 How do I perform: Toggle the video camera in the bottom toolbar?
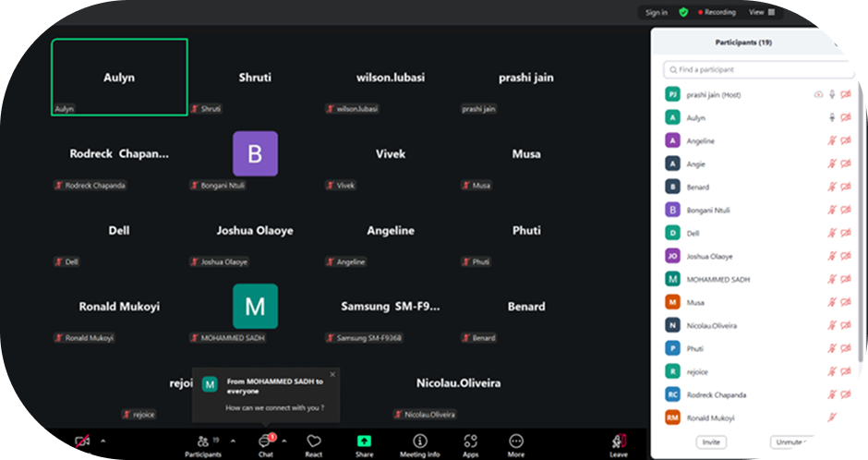click(82, 442)
